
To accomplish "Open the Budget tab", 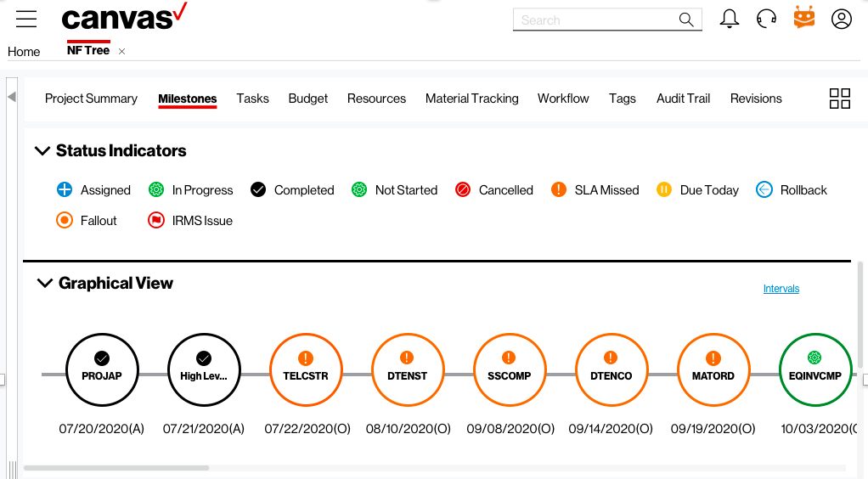I will pos(307,99).
